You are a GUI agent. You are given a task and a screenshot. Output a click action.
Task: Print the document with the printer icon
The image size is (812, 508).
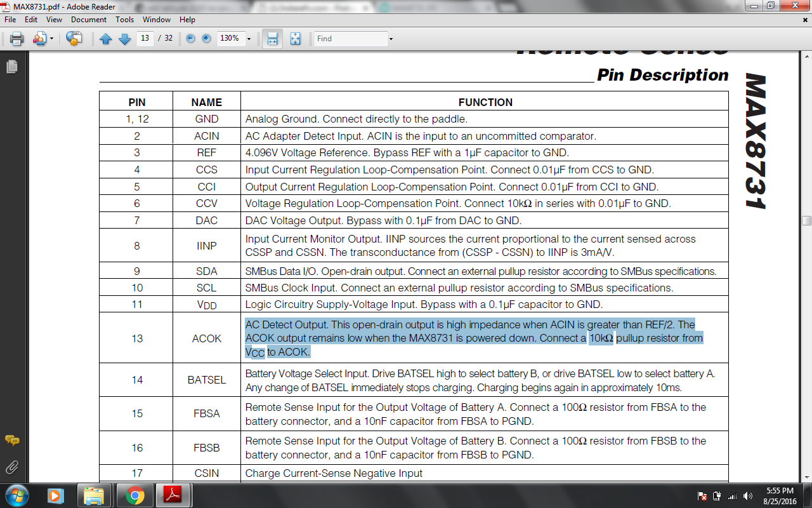[16, 39]
